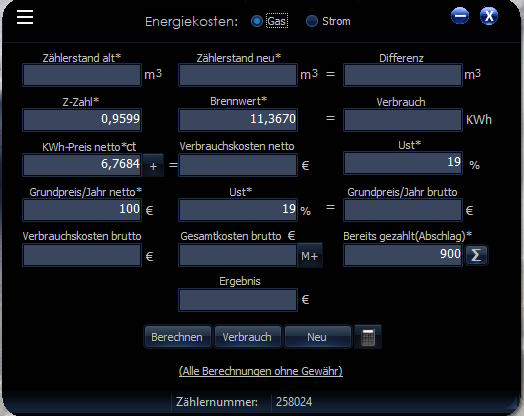Focus the Zählerstand alt input field
This screenshot has width=524, height=416.
82,75
